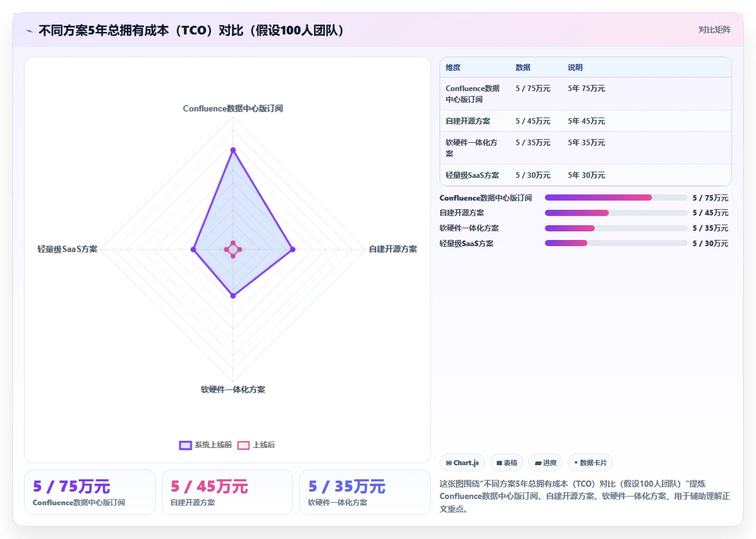Click the 数据 column header
This screenshot has height=539, width=756.
[x=523, y=68]
